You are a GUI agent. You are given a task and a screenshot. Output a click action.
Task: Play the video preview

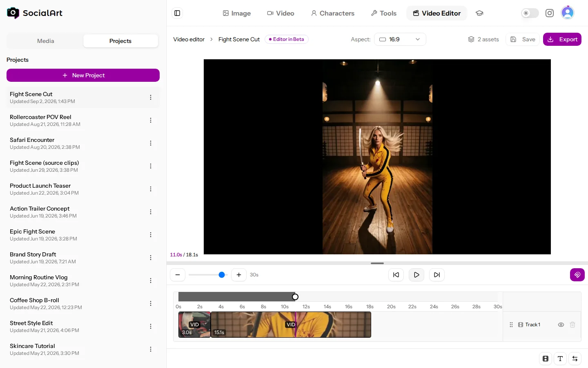coord(416,275)
